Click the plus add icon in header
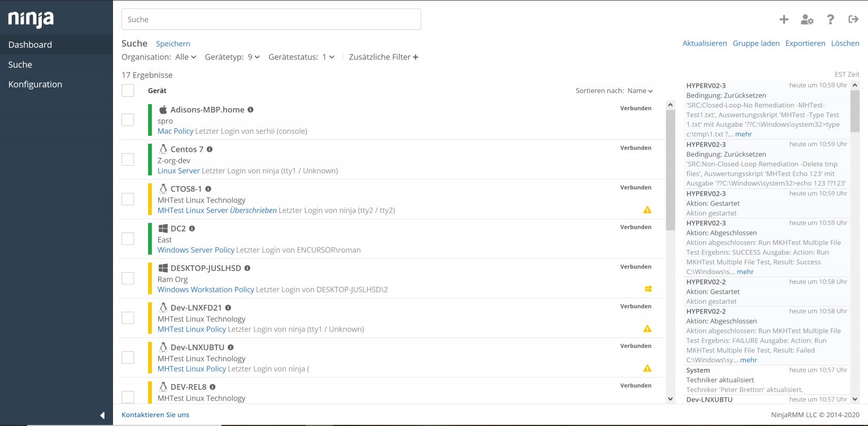The width and height of the screenshot is (868, 426). (x=784, y=19)
